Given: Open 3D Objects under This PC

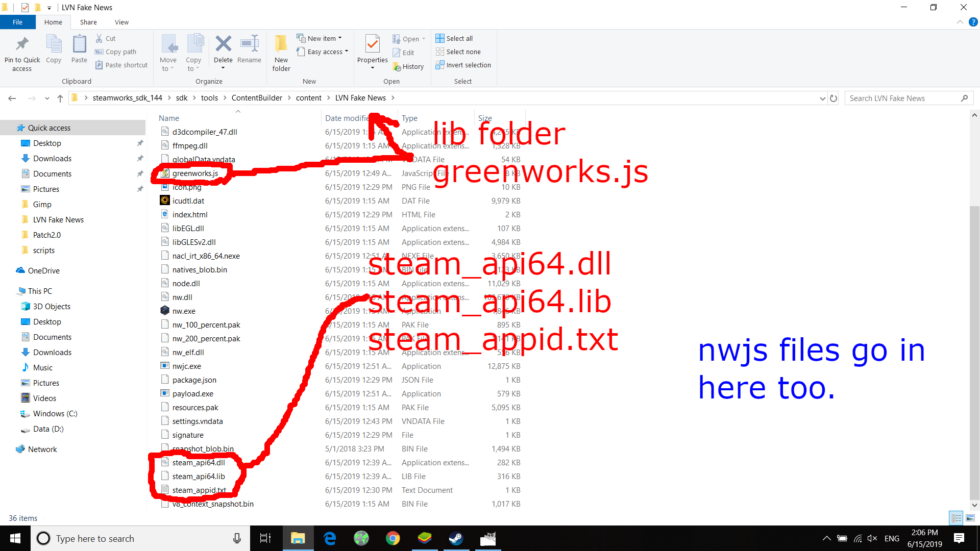Looking at the screenshot, I should [52, 306].
